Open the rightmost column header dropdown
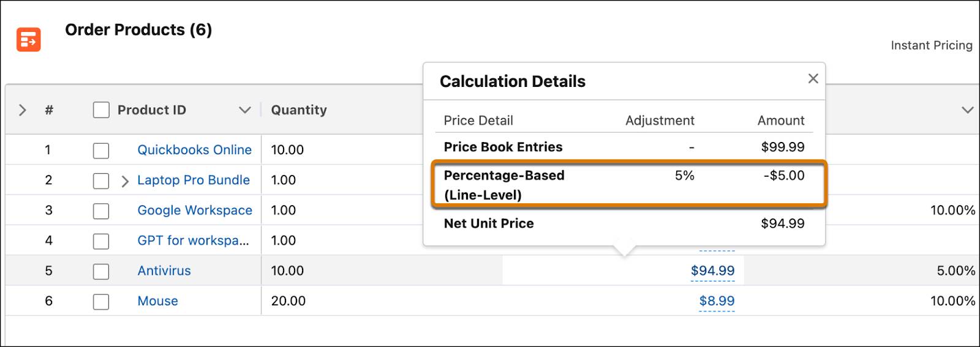This screenshot has height=347, width=980. tap(967, 110)
